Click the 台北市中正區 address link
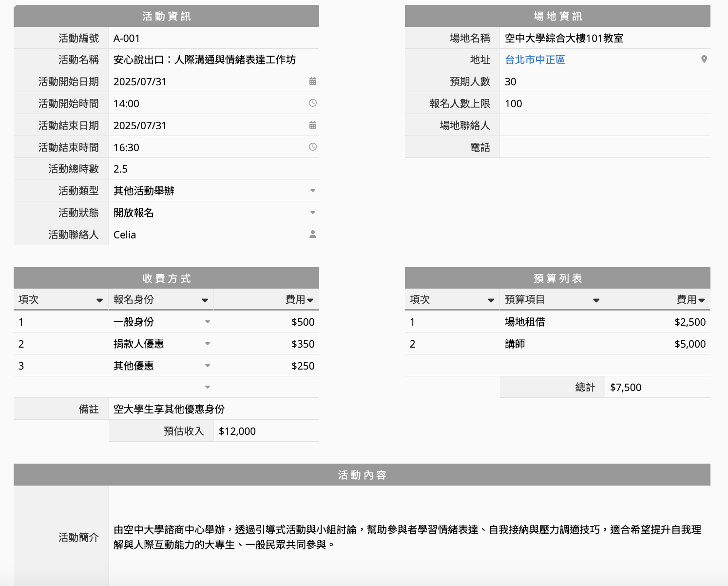 [x=535, y=59]
